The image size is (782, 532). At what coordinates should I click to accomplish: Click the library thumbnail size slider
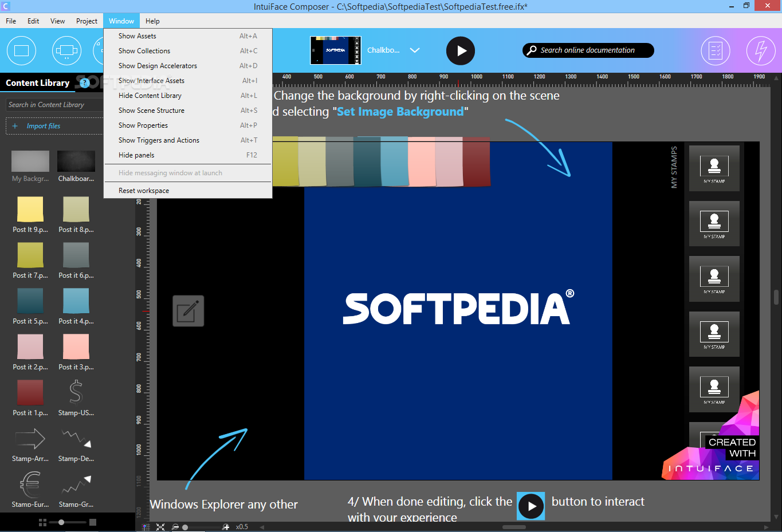(x=68, y=522)
